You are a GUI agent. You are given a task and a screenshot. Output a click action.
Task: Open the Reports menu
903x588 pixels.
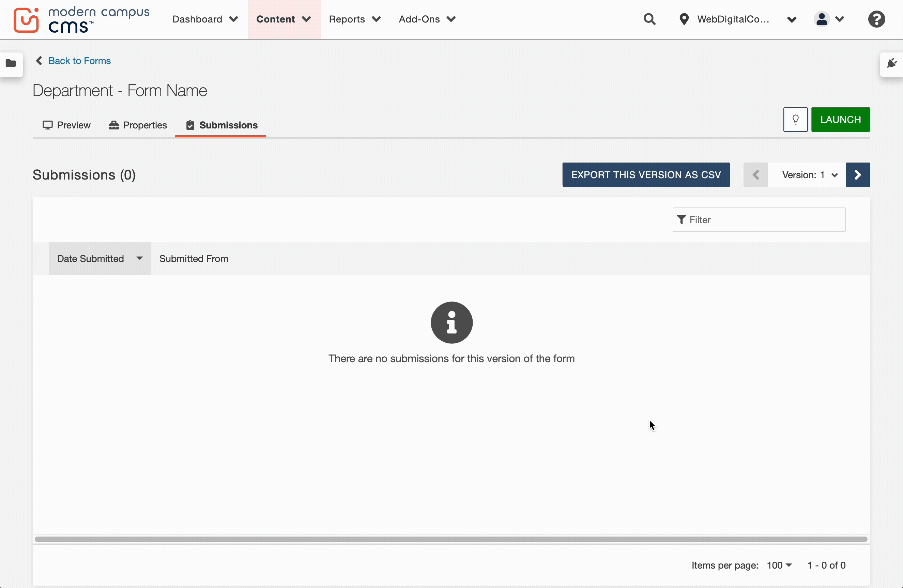point(354,19)
